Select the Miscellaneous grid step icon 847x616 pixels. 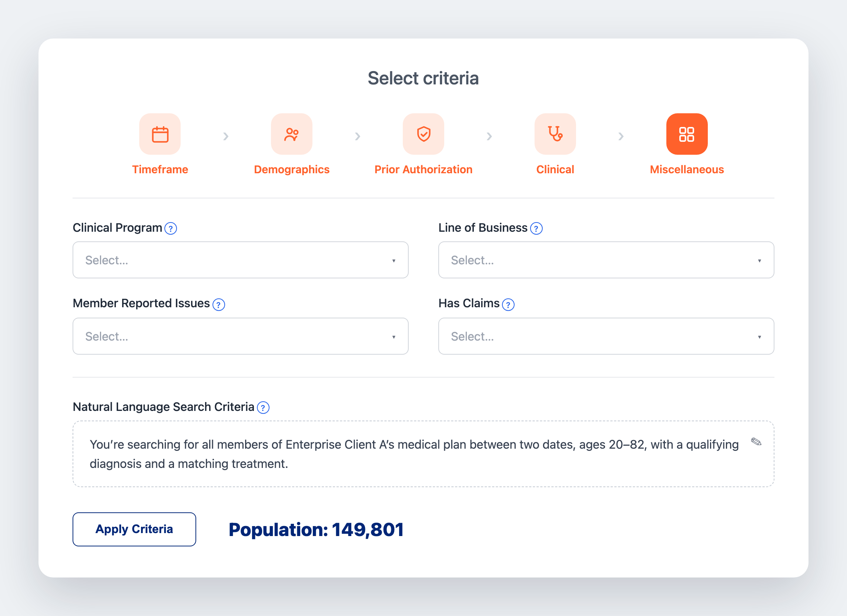click(687, 134)
